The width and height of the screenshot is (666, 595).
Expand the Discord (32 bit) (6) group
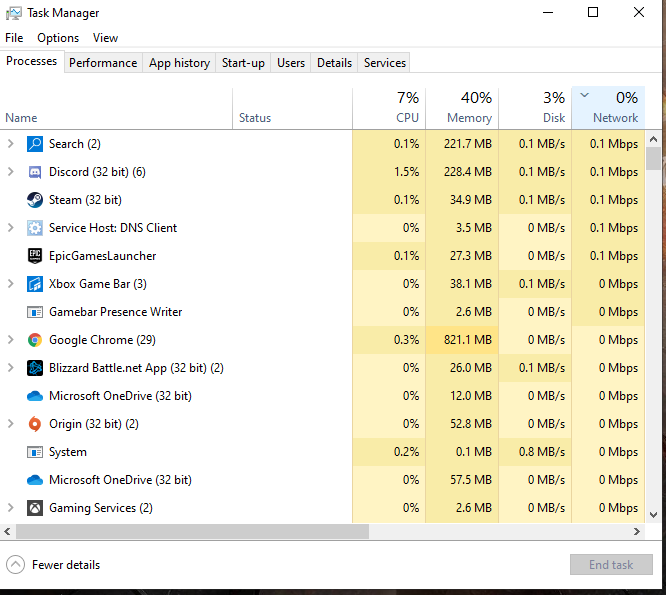tap(11, 172)
